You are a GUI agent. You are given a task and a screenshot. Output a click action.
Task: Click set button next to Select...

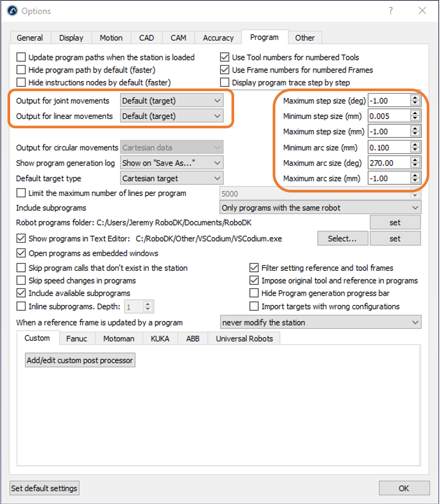(395, 239)
